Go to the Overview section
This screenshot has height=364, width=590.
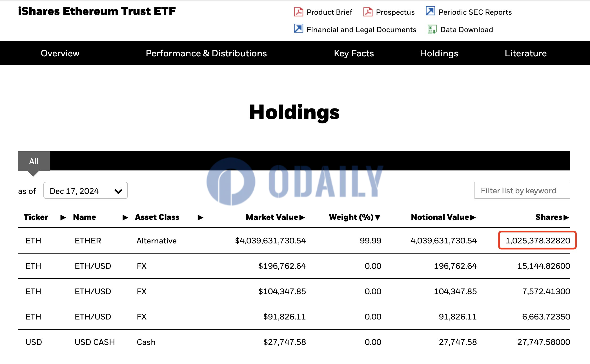point(60,53)
